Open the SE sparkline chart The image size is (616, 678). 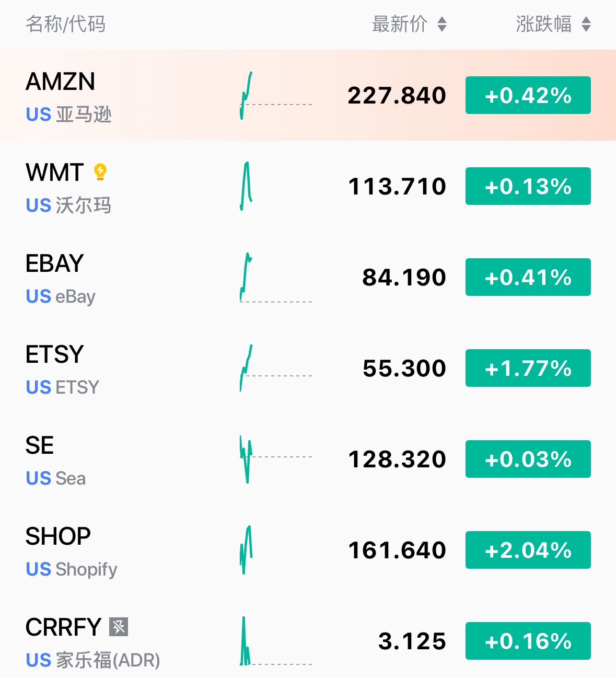click(x=275, y=459)
